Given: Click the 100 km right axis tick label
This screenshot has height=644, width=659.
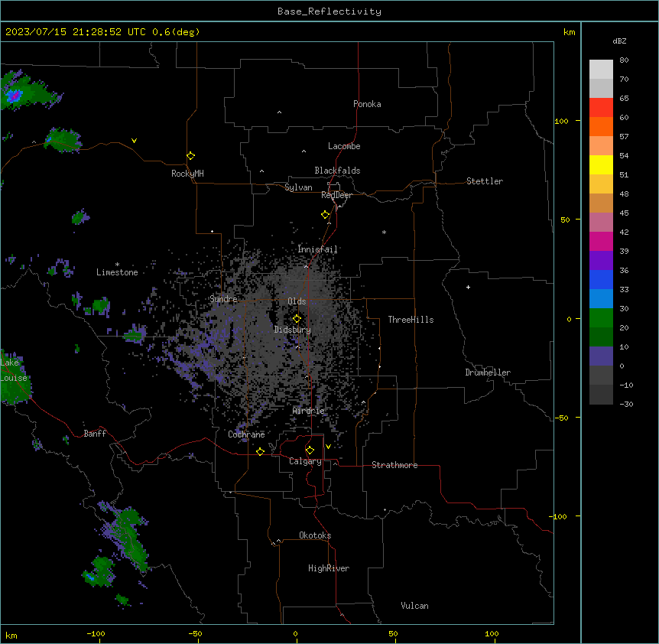Looking at the screenshot, I should pos(561,121).
